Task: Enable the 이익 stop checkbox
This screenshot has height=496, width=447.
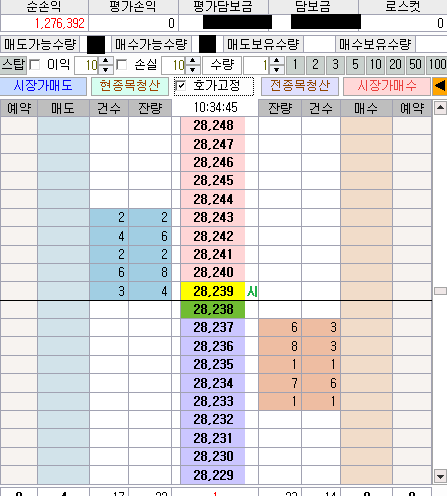Action: [x=35, y=65]
